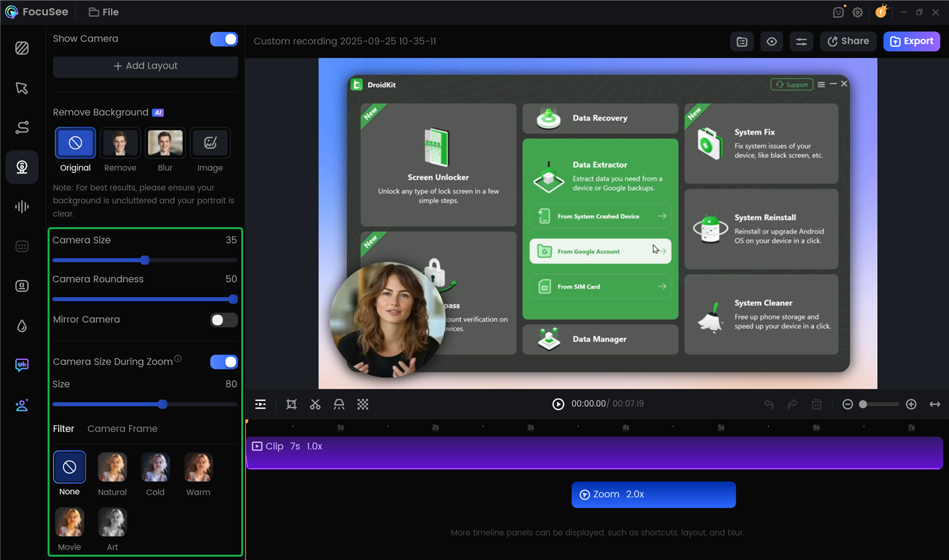949x560 pixels.
Task: Click the scissors split tool in timeline
Action: click(x=315, y=404)
